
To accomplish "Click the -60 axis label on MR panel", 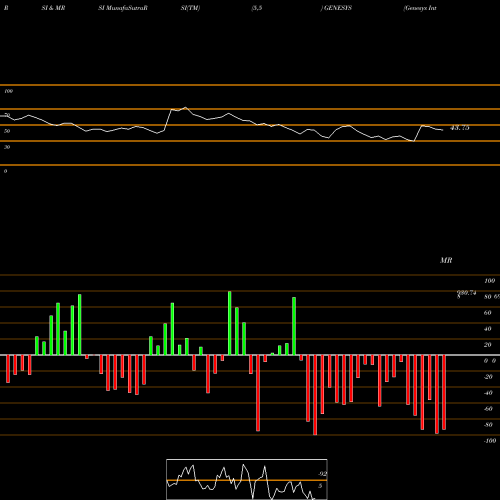I will point(488,409).
